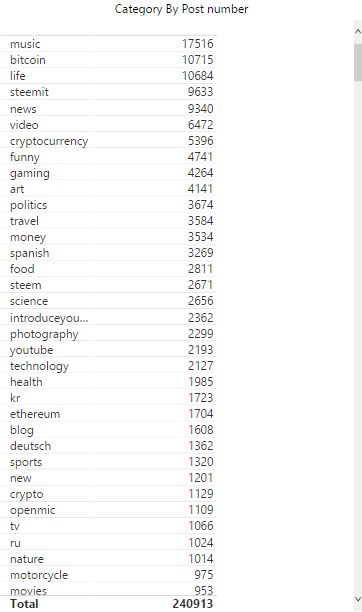Select the deutsch category row
Viewport: 362px width, 612px height.
109,446
